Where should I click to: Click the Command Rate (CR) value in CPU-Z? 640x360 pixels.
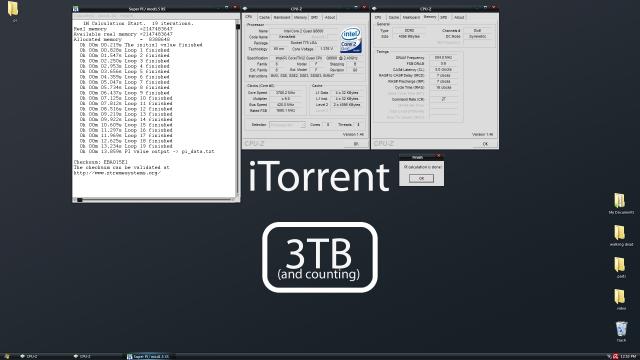point(443,99)
